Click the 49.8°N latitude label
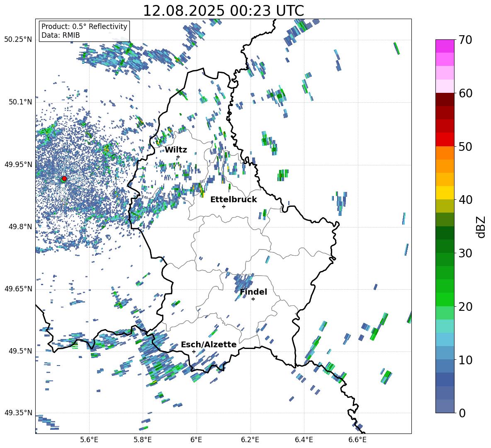Image resolution: width=491 pixels, height=448 pixels. point(20,227)
